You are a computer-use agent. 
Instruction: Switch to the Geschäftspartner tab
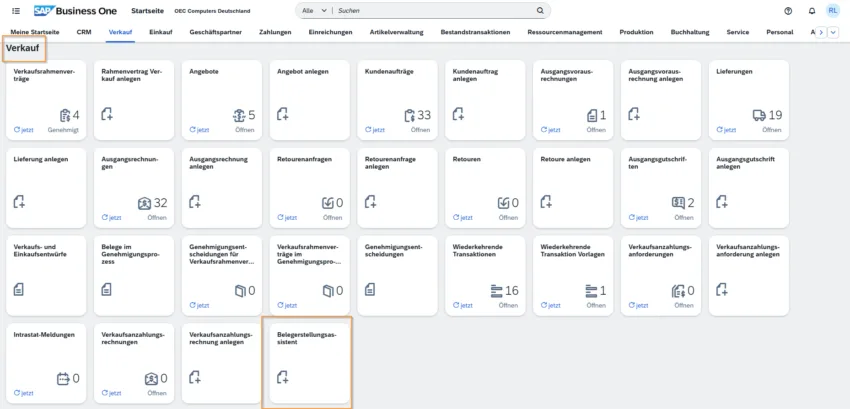(216, 32)
